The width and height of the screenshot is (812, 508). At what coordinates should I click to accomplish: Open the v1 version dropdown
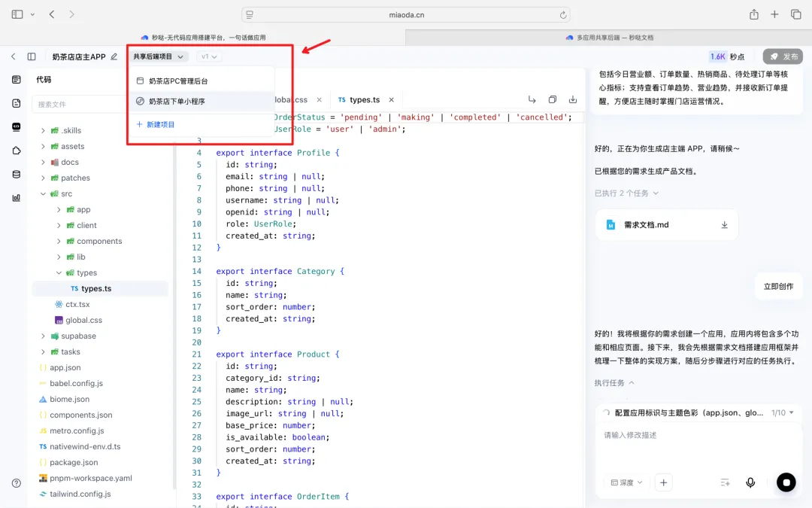209,56
